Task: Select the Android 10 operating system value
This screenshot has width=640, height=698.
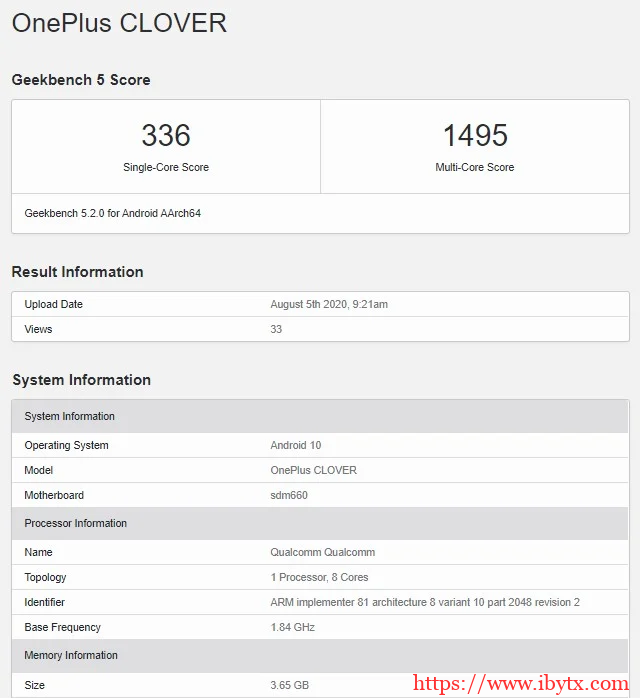Action: (x=296, y=445)
